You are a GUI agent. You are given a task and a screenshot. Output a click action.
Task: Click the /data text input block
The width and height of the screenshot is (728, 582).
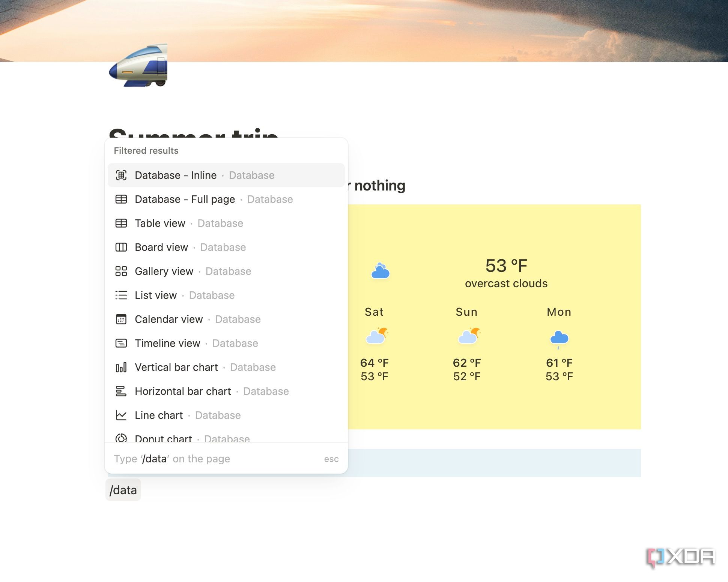pyautogui.click(x=123, y=490)
